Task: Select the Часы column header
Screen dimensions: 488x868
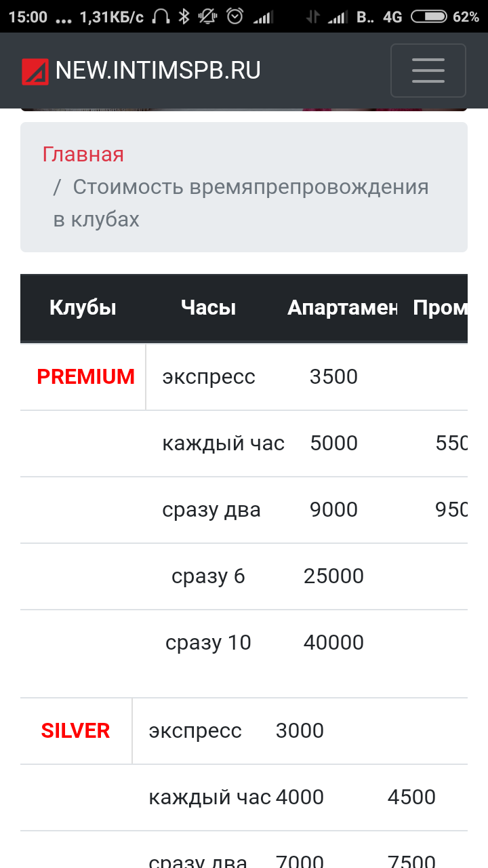Action: [x=208, y=308]
